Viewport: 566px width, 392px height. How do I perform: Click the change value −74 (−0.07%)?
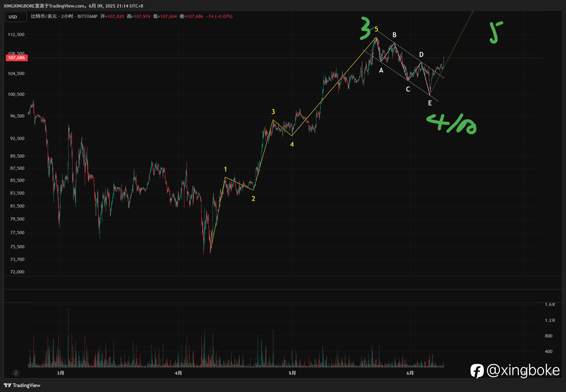(x=219, y=16)
